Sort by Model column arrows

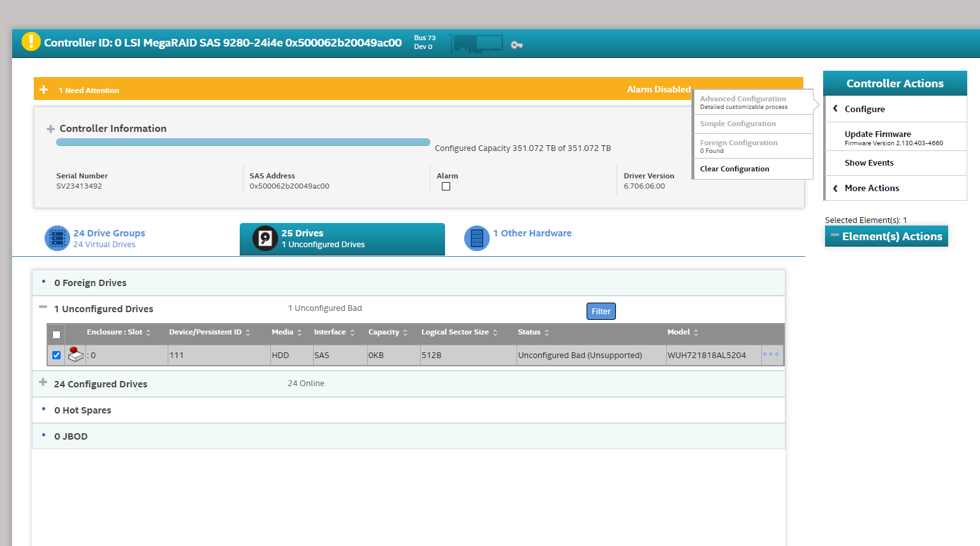coord(696,333)
